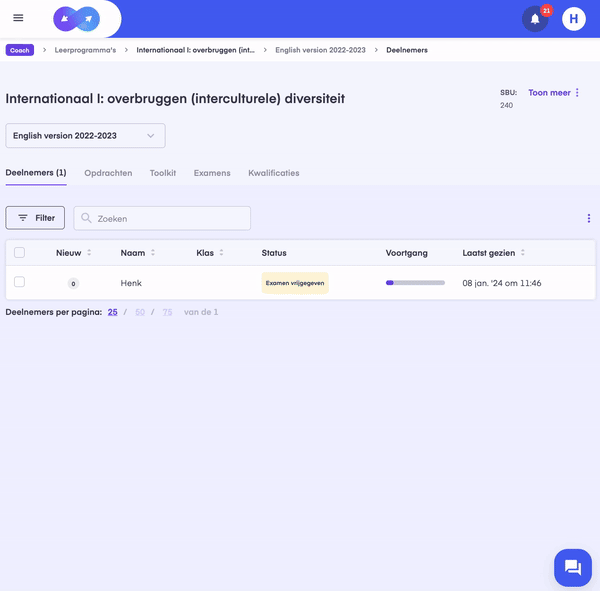The image size is (600, 591).
Task: Open the kebab menu beside Toon meer
Action: [x=577, y=93]
